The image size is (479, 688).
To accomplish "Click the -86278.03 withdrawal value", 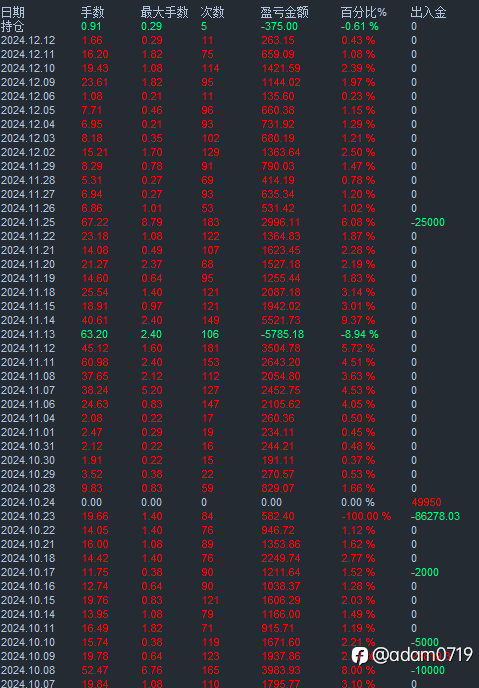I will pyautogui.click(x=435, y=517).
